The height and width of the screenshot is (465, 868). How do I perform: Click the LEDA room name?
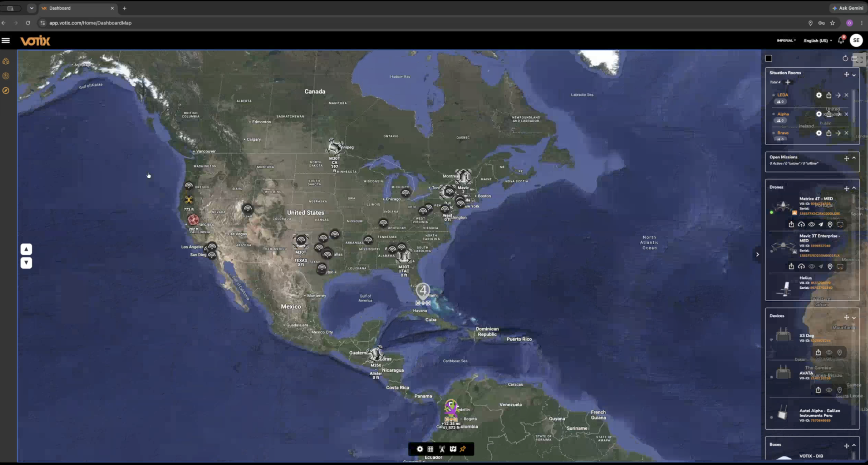[783, 95]
